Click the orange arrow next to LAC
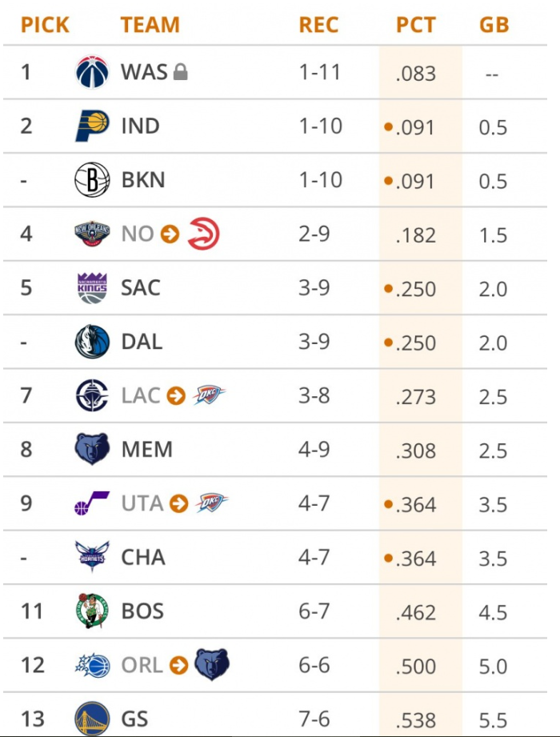 coord(176,396)
